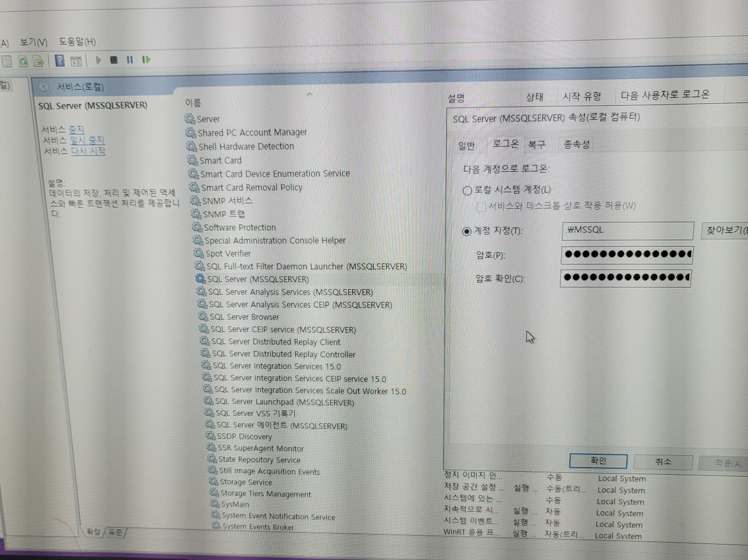Click the 찾아보기 browse button
The width and height of the screenshot is (748, 560).
click(x=725, y=230)
